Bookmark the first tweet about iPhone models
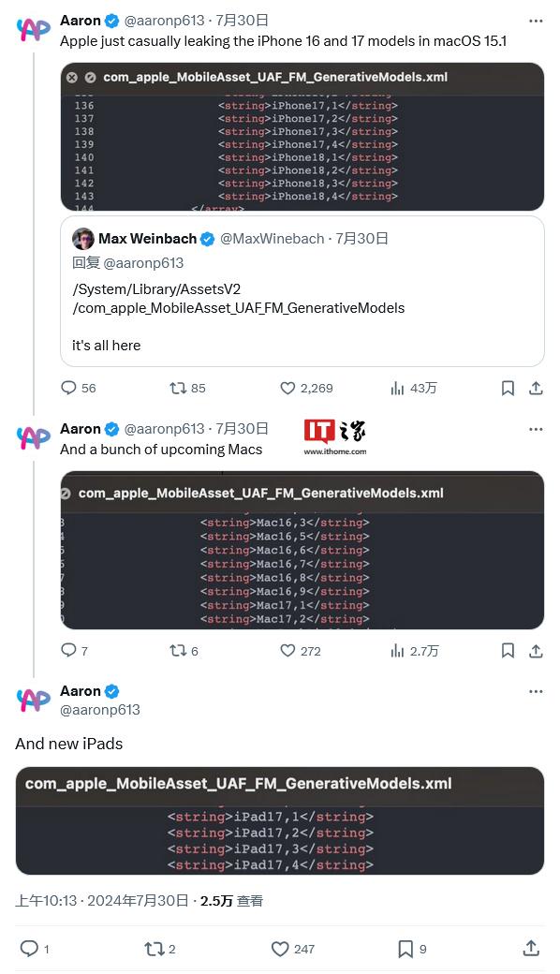Screen dimensions: 560x974 coord(508,389)
